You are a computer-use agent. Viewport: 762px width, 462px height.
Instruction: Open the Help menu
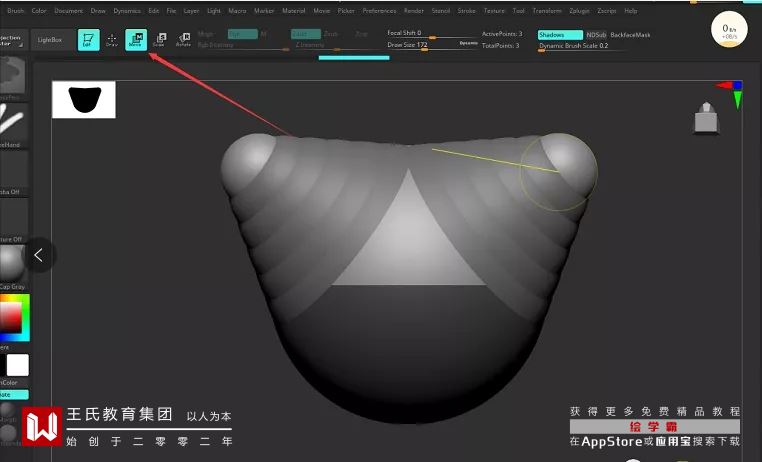[x=630, y=11]
